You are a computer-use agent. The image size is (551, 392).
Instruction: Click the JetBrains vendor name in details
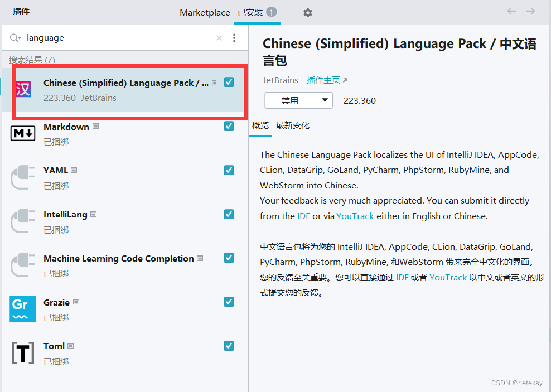[x=281, y=80]
